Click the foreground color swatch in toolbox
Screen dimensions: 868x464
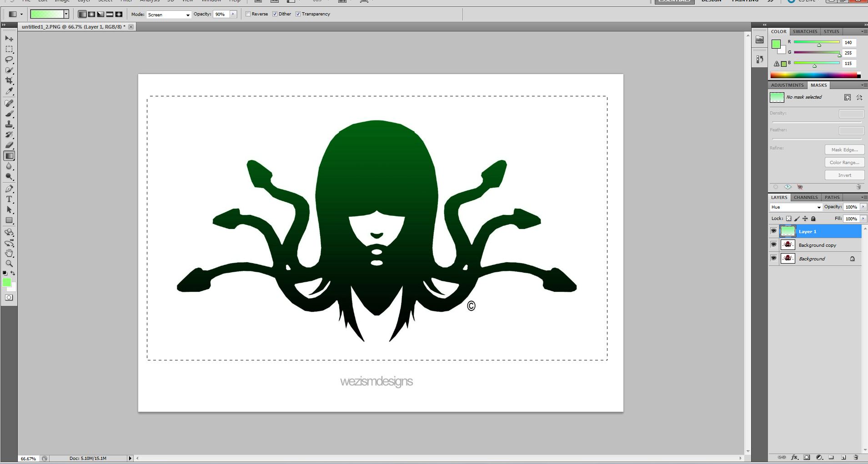pos(6,283)
